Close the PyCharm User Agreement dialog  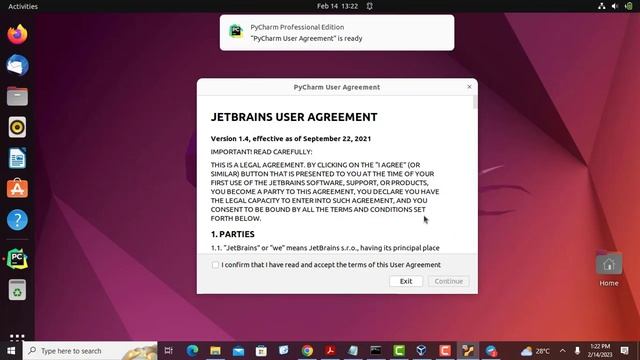pyautogui.click(x=469, y=87)
